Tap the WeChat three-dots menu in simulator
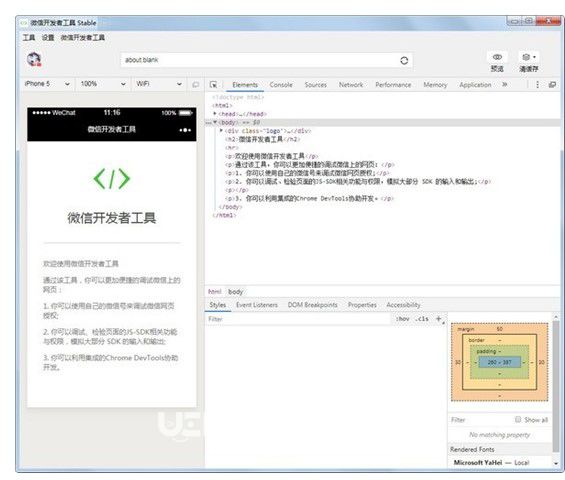The width and height of the screenshot is (565, 480). (x=185, y=130)
